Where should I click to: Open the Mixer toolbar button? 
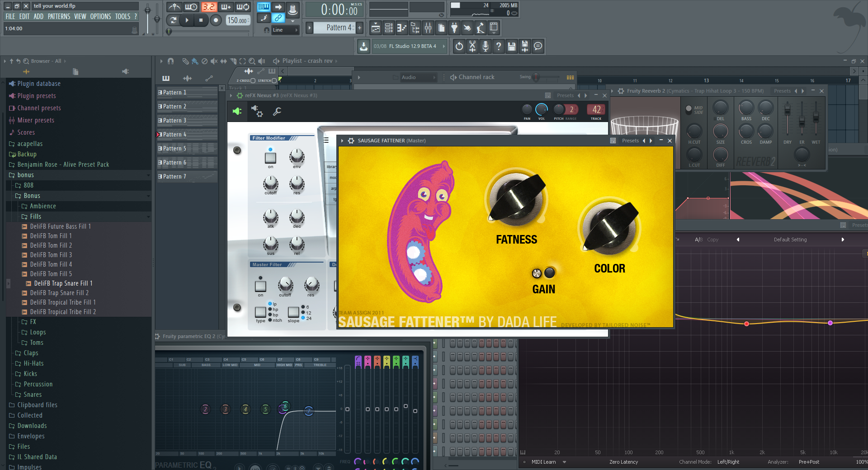tap(428, 28)
